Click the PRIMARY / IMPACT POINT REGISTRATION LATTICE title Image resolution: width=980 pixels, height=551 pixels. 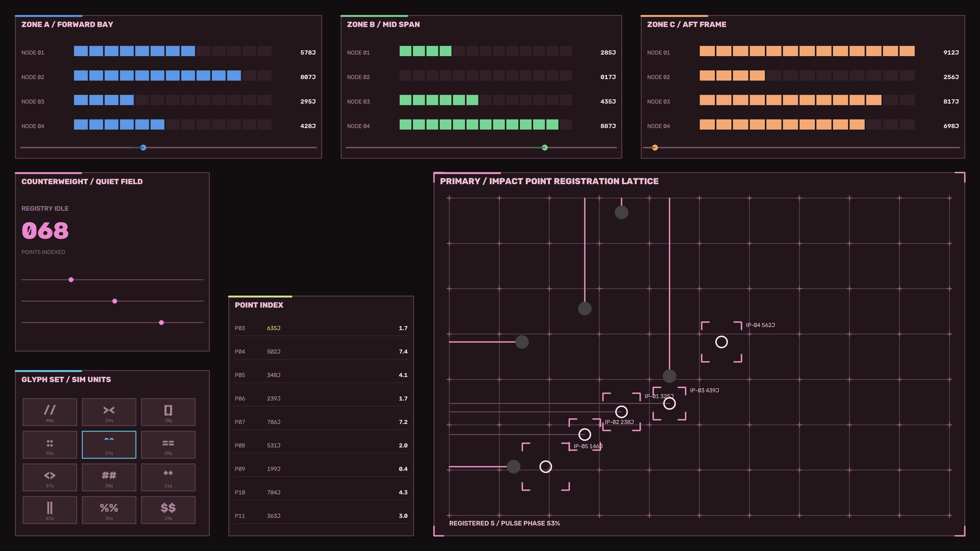[x=549, y=181]
